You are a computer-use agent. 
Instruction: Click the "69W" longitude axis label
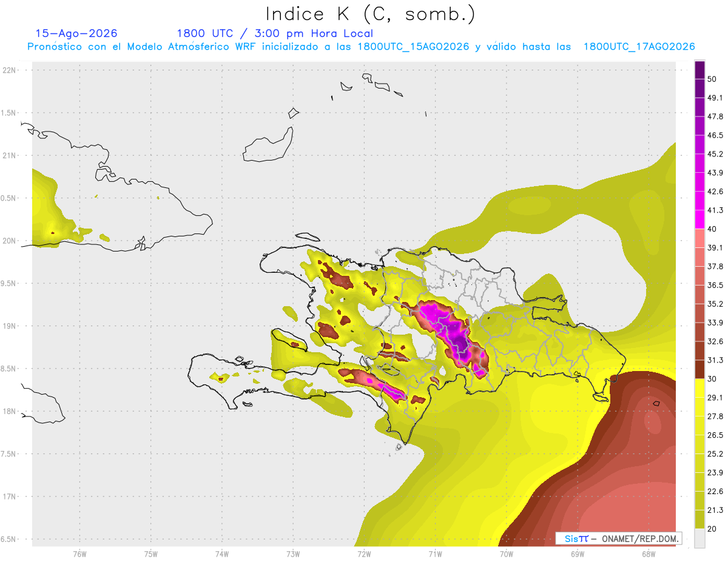577,554
